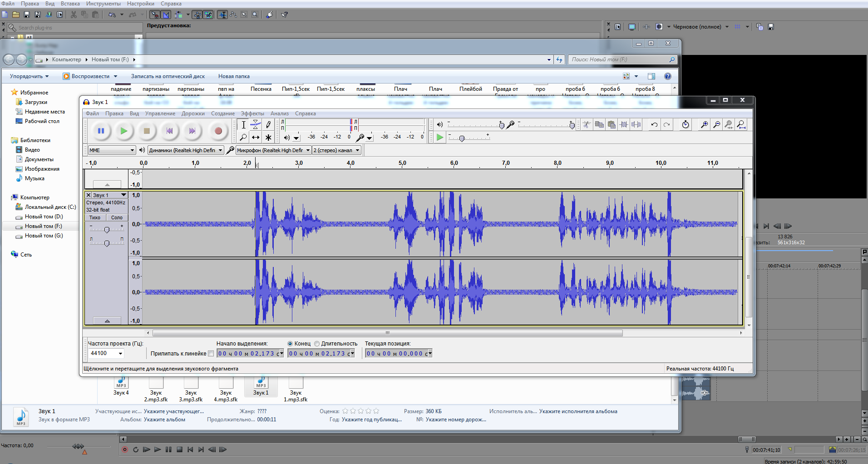Start playback with Audacity's green Play button

(x=123, y=131)
